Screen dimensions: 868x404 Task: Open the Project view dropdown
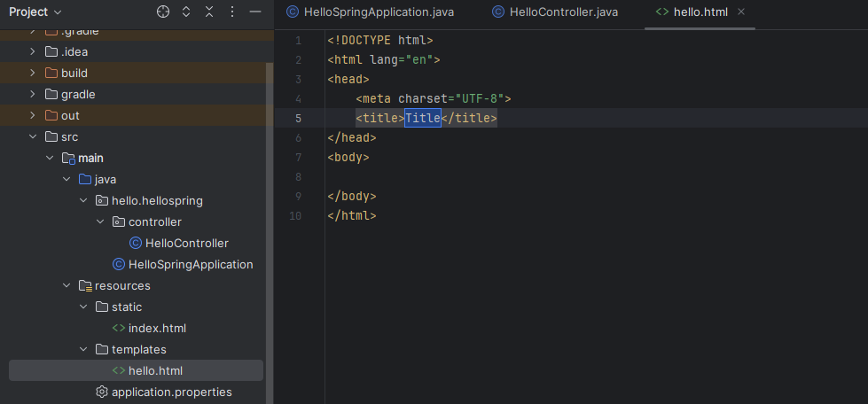coord(35,12)
